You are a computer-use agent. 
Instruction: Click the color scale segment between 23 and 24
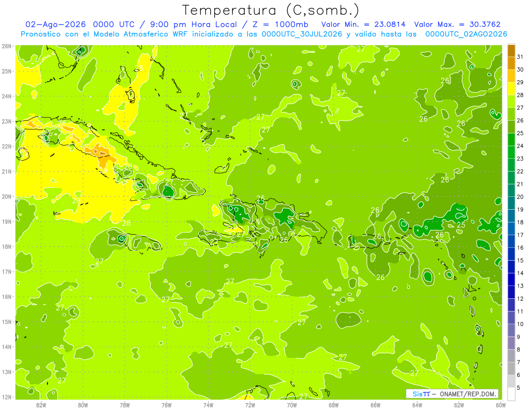pos(511,152)
